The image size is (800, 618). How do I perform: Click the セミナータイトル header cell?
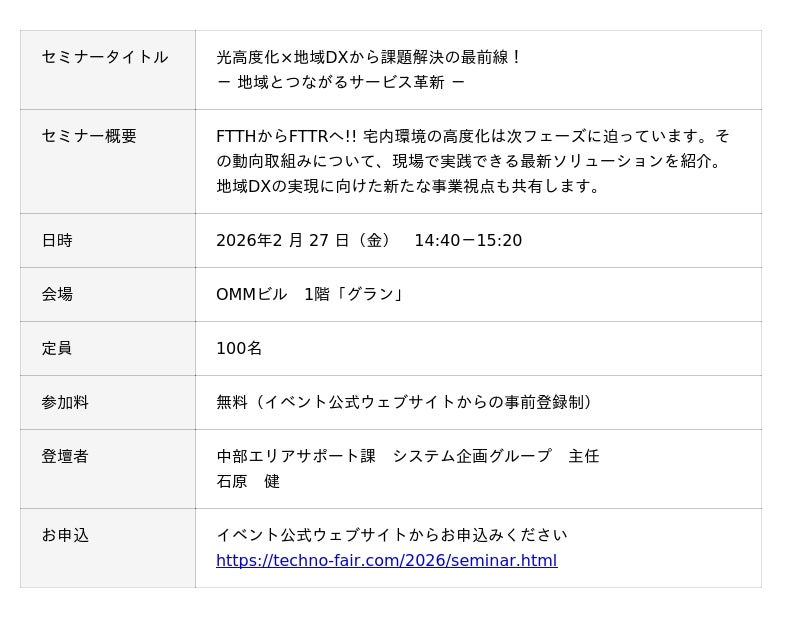tap(105, 57)
